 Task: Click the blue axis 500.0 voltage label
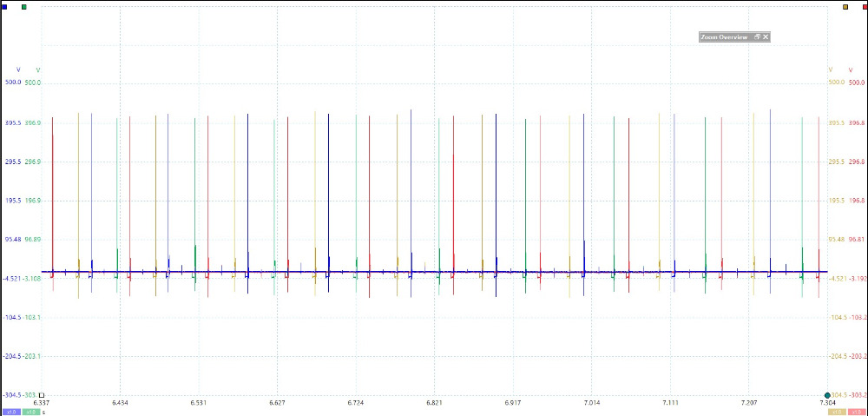(x=13, y=83)
